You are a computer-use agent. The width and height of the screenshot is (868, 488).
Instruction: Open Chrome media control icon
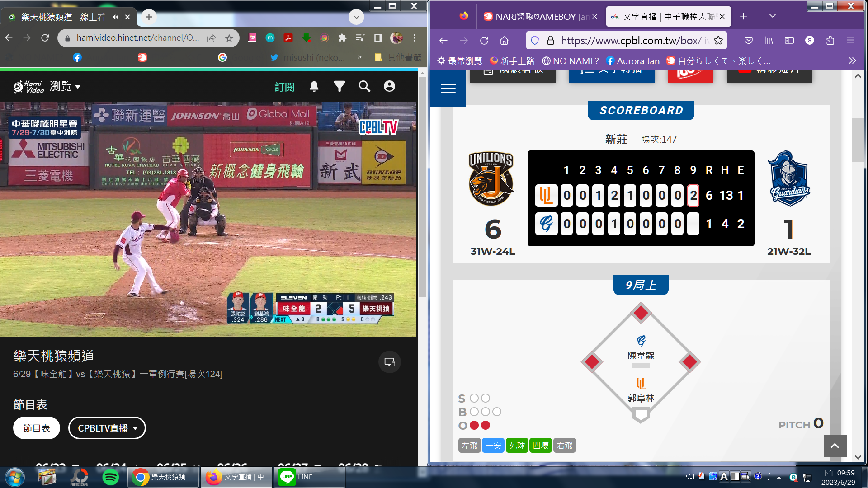click(x=360, y=38)
